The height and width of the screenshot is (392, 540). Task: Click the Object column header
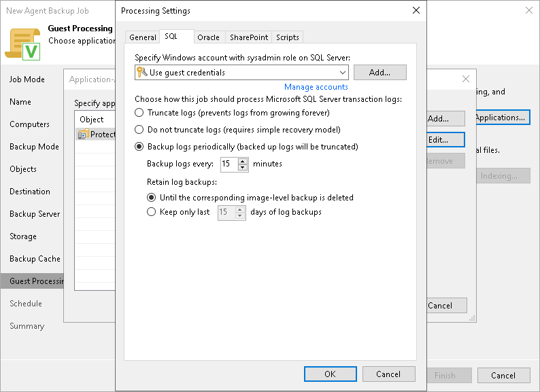tap(95, 120)
